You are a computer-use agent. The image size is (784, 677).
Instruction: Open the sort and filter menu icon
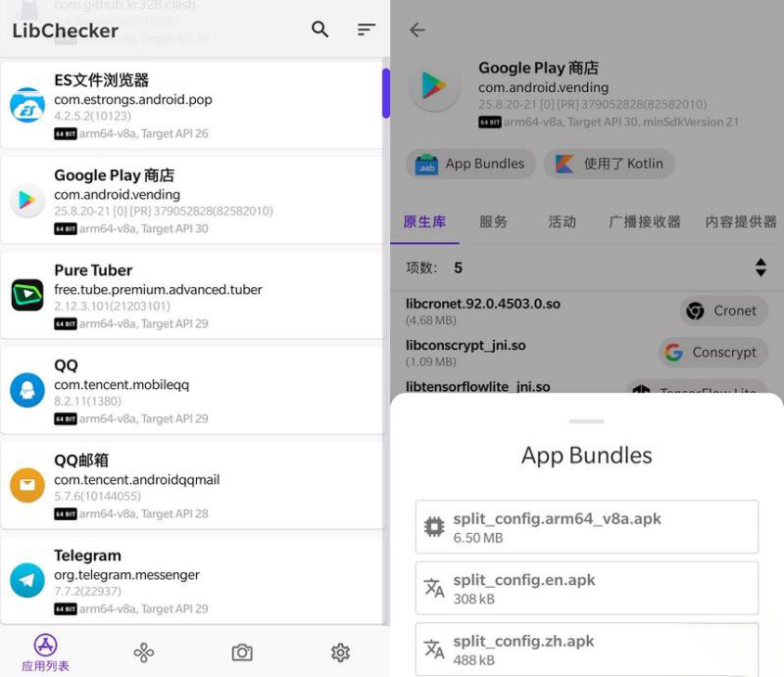tap(366, 29)
